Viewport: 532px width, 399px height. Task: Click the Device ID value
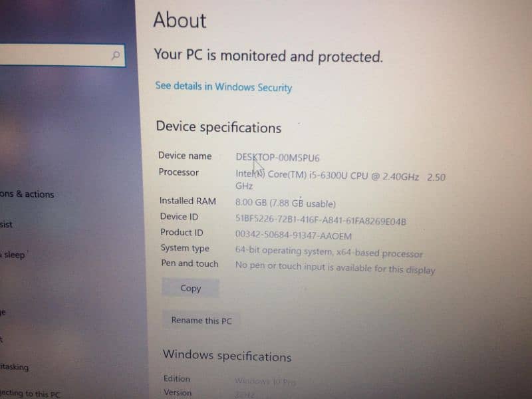(x=321, y=220)
